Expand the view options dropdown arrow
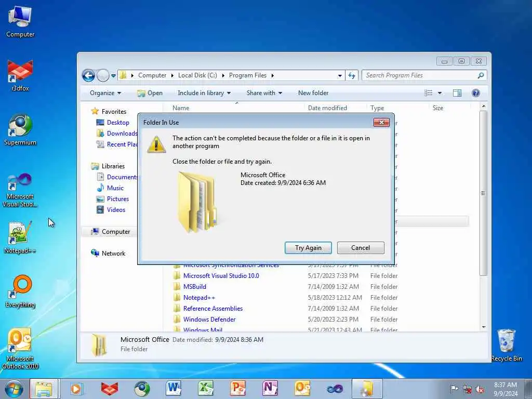The image size is (532, 399). pos(440,93)
